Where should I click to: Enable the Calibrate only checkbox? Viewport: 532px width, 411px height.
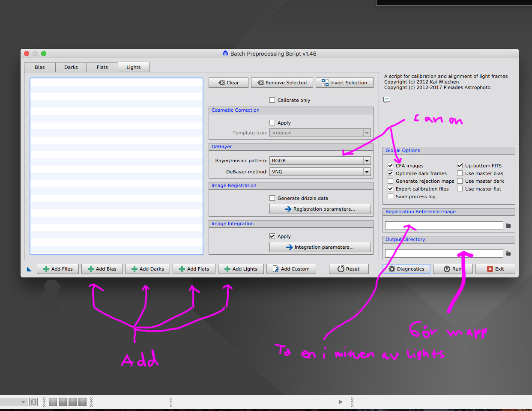point(272,100)
